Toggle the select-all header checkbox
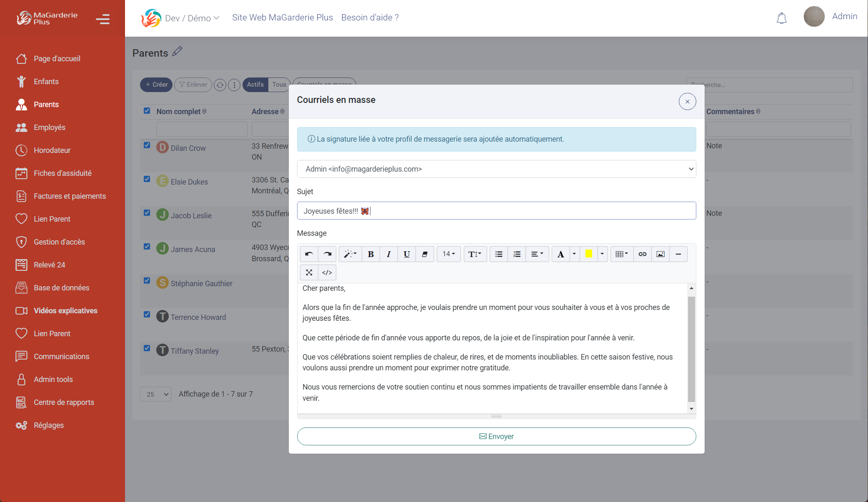The height and width of the screenshot is (502, 868). 147,111
